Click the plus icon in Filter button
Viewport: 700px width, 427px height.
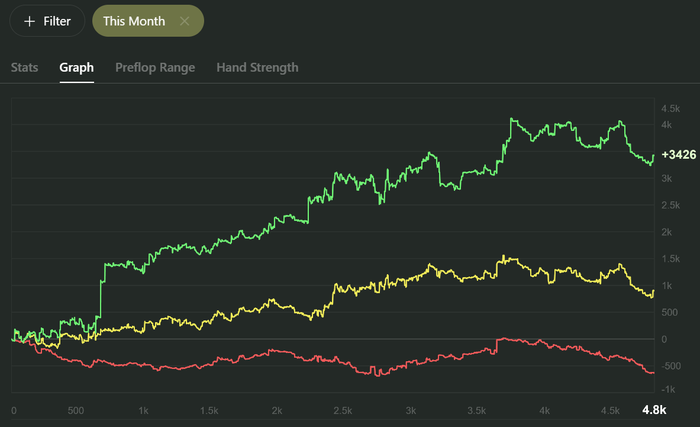tap(28, 21)
